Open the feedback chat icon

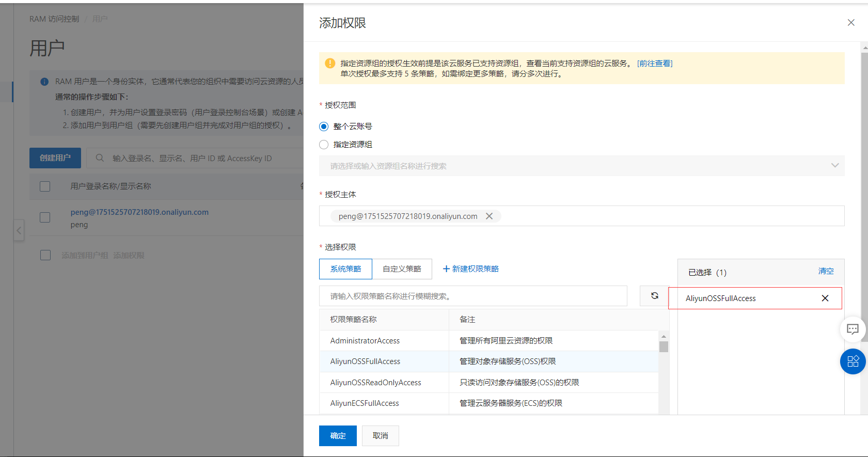(853, 329)
